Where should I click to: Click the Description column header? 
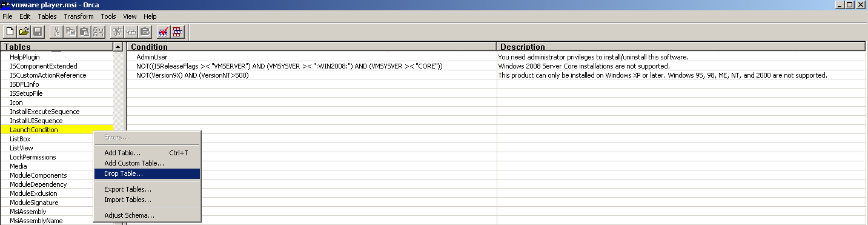click(x=681, y=47)
